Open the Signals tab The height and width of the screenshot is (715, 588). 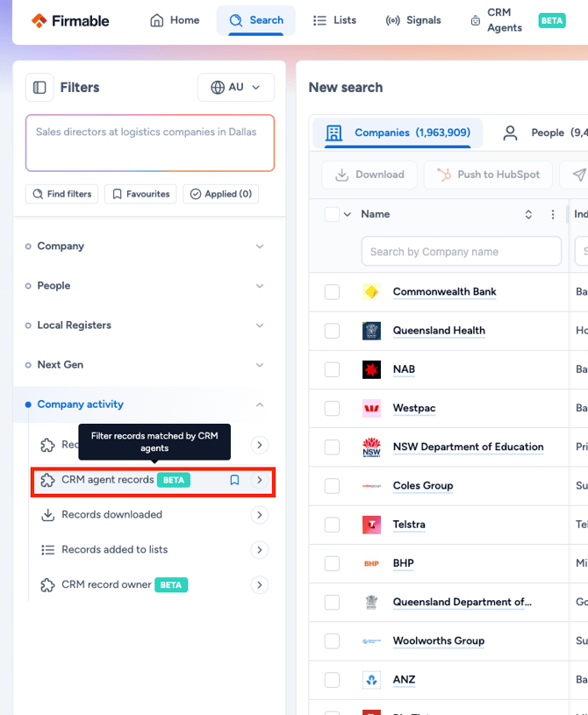click(x=413, y=20)
